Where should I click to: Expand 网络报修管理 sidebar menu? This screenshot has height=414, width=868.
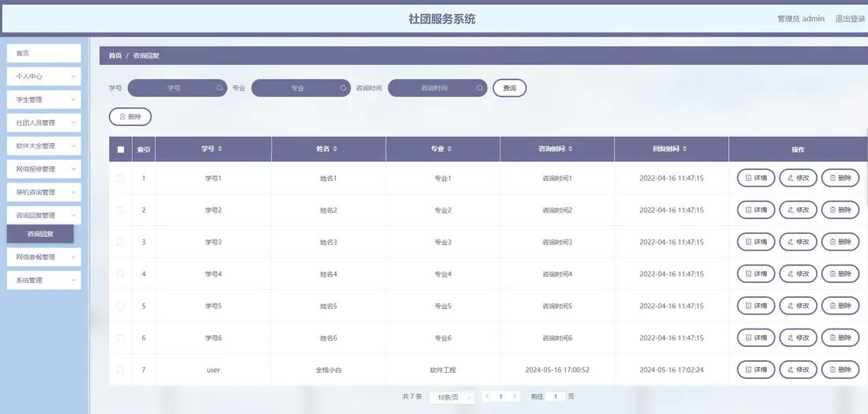click(43, 169)
